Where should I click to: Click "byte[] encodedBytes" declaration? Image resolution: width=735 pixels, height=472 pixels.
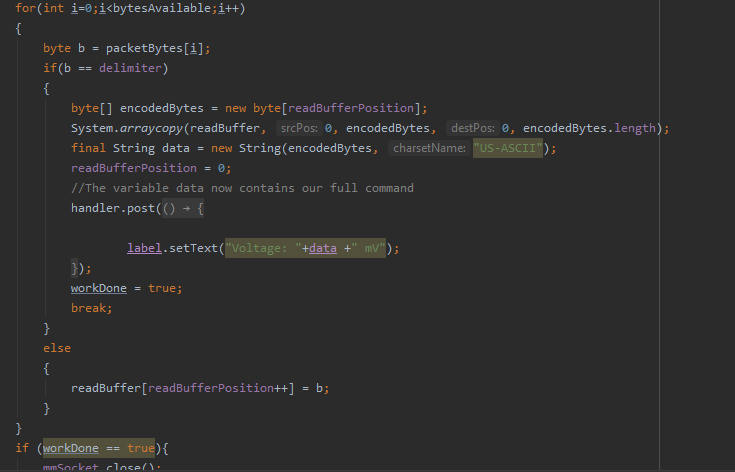[x=137, y=108]
